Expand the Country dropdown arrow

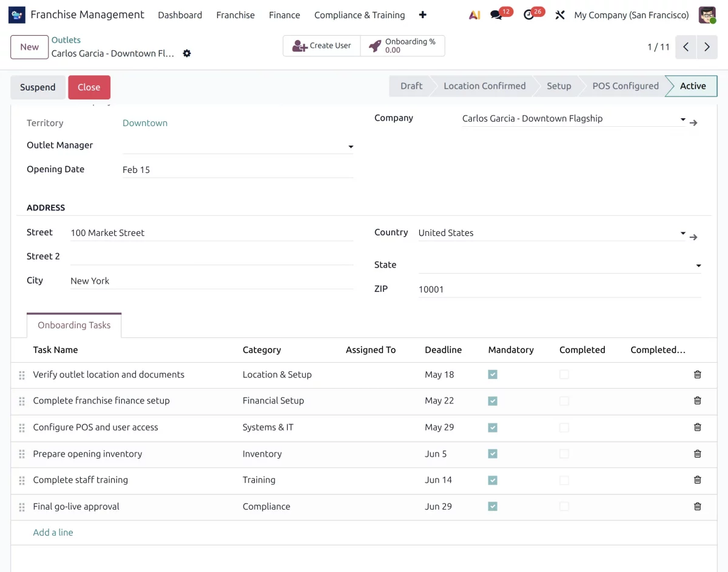683,234
